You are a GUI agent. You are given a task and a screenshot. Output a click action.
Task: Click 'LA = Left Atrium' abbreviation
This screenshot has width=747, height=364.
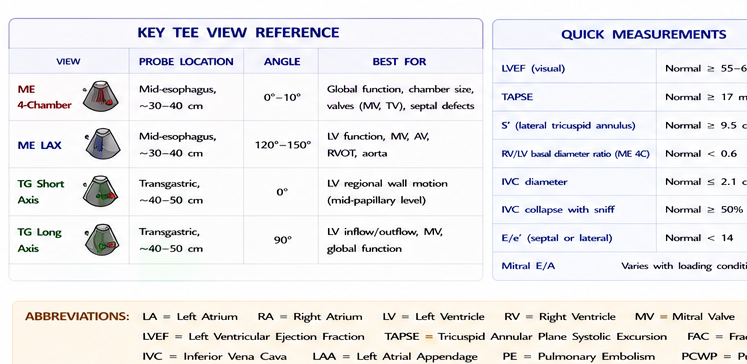click(190, 317)
